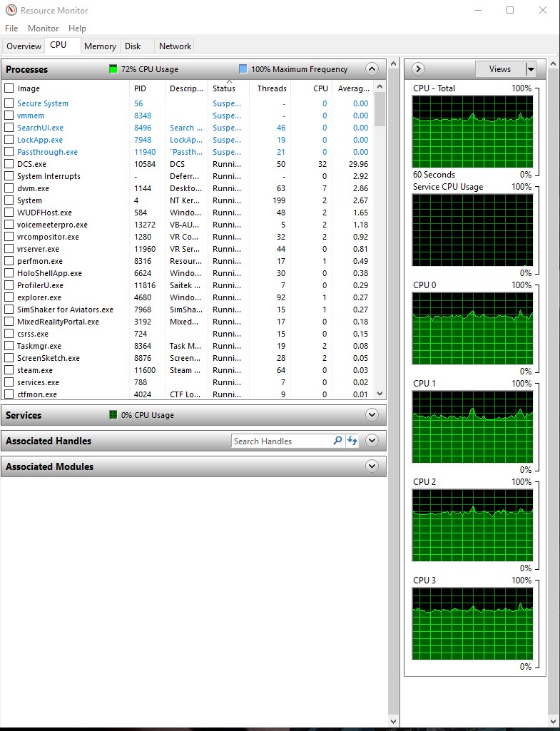Switch to the Memory tab
560x731 pixels.
[100, 46]
